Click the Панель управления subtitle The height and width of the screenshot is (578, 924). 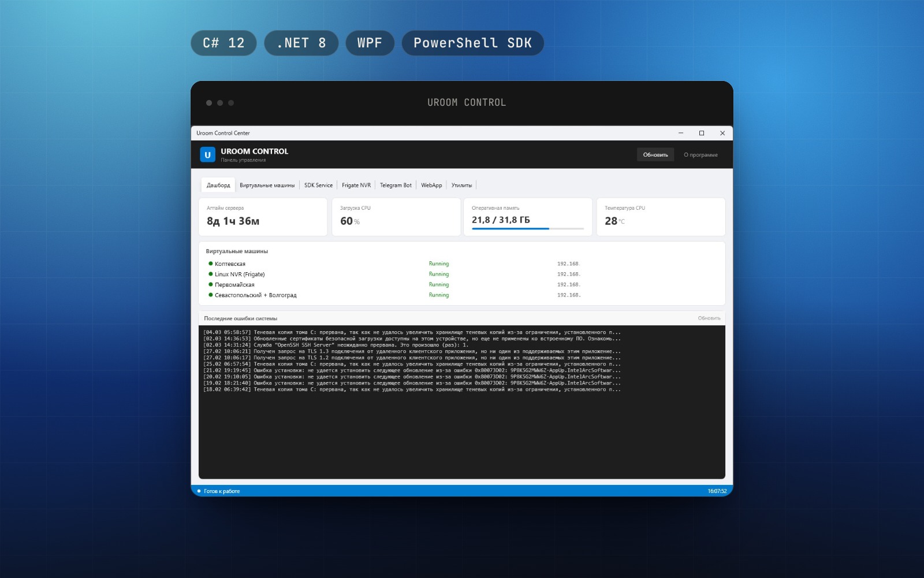tap(243, 160)
